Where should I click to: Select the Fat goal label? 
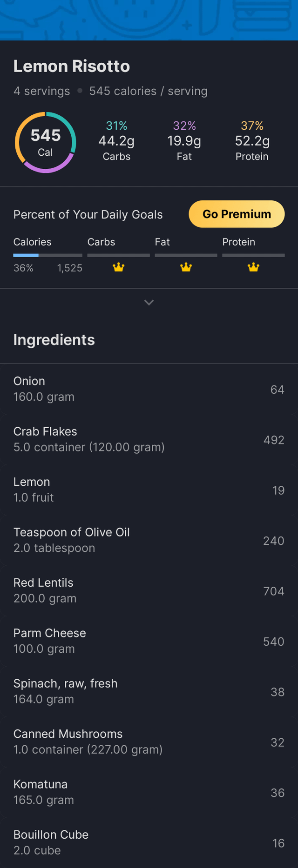tap(162, 242)
